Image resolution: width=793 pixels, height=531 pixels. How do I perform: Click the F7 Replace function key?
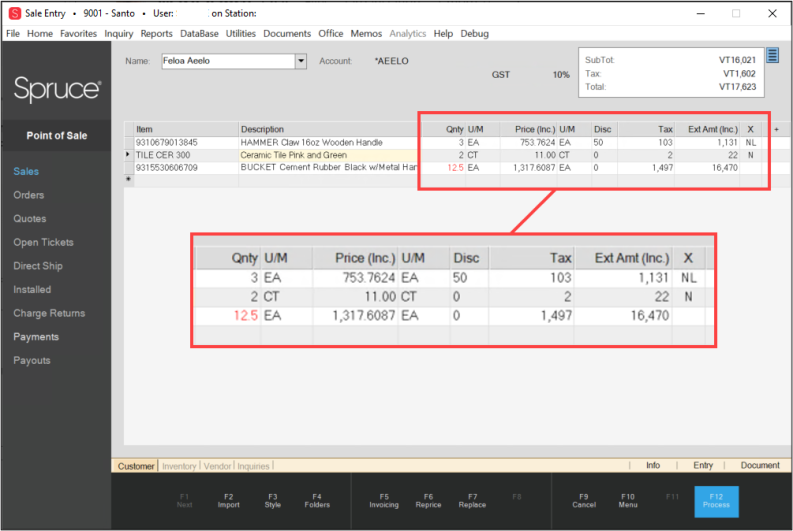(x=472, y=501)
